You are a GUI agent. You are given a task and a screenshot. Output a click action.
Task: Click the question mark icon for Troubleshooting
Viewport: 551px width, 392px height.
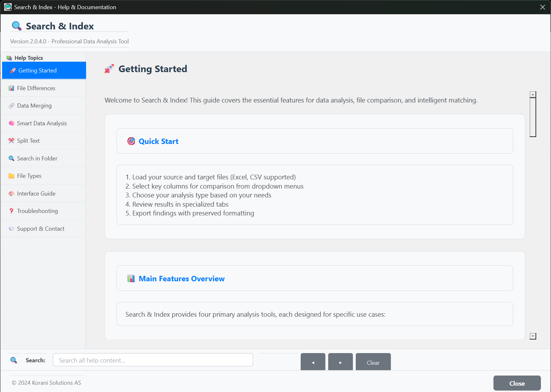click(11, 211)
